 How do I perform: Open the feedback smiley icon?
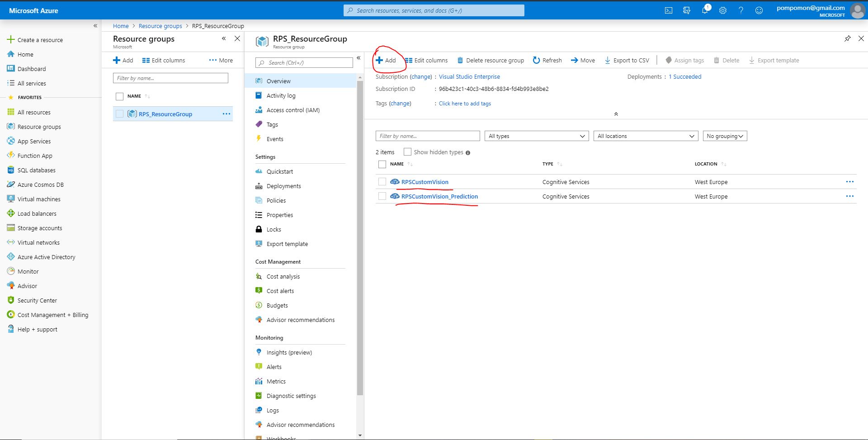coord(759,10)
